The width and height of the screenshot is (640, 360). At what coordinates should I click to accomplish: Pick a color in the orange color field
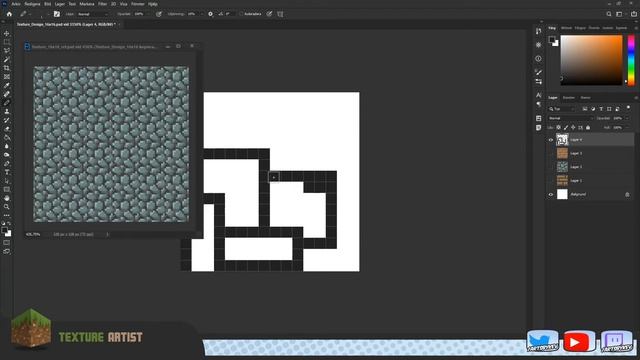pyautogui.click(x=591, y=60)
